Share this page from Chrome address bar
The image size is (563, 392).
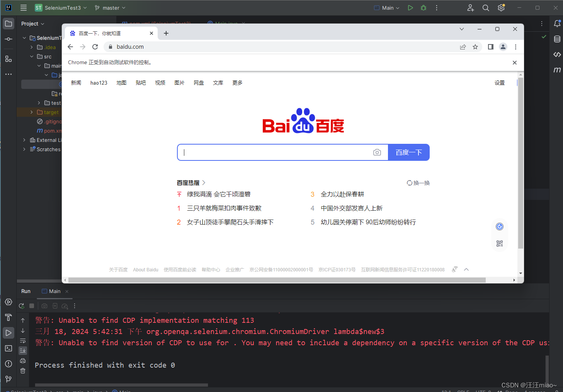[463, 47]
